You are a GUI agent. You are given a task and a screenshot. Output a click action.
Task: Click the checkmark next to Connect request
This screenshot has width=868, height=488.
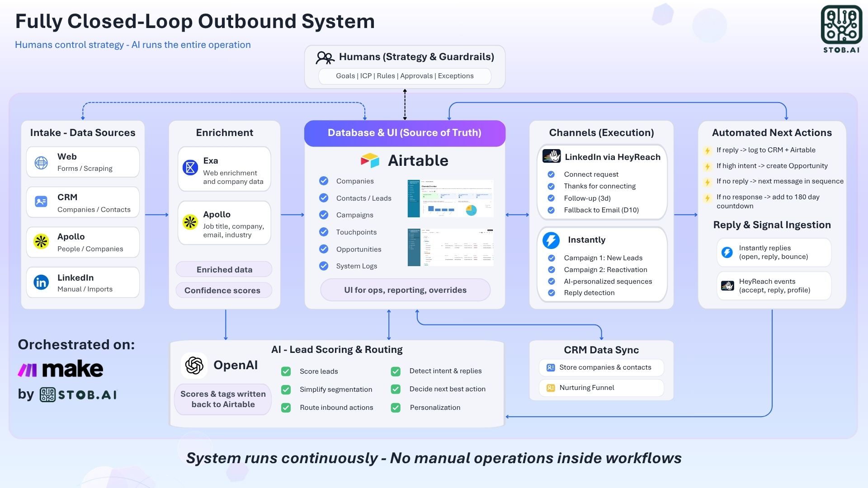(551, 174)
